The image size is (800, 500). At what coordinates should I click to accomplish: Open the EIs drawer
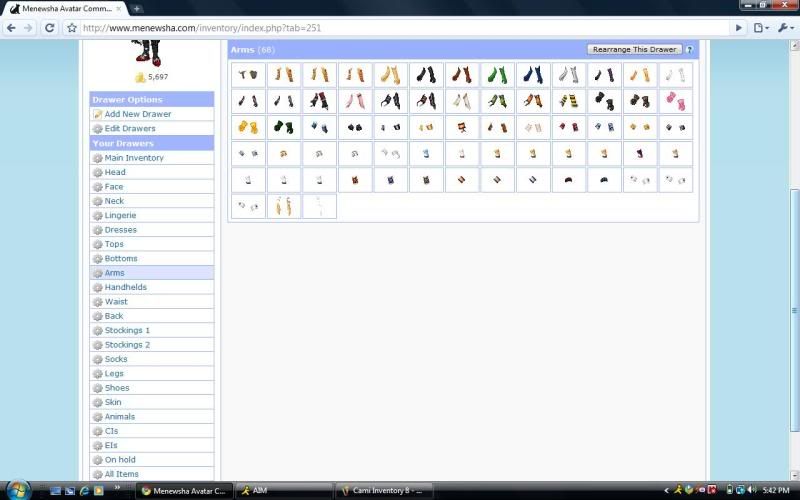point(111,445)
